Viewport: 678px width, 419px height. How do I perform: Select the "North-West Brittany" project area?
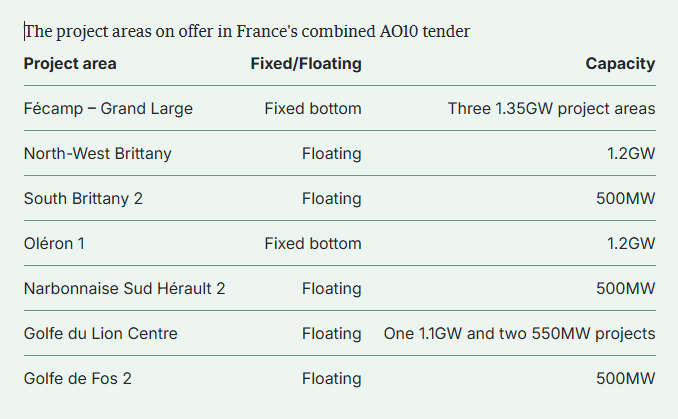pyautogui.click(x=98, y=154)
